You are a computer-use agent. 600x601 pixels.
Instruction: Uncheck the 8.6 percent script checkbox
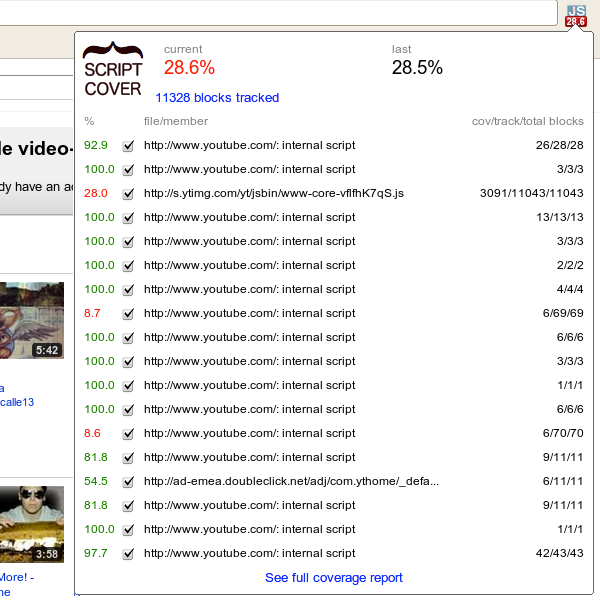coord(128,434)
